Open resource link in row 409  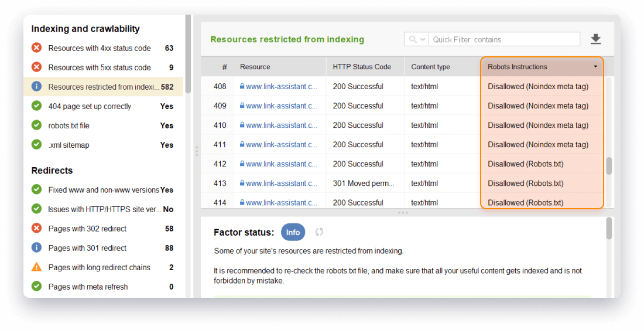[x=282, y=106]
